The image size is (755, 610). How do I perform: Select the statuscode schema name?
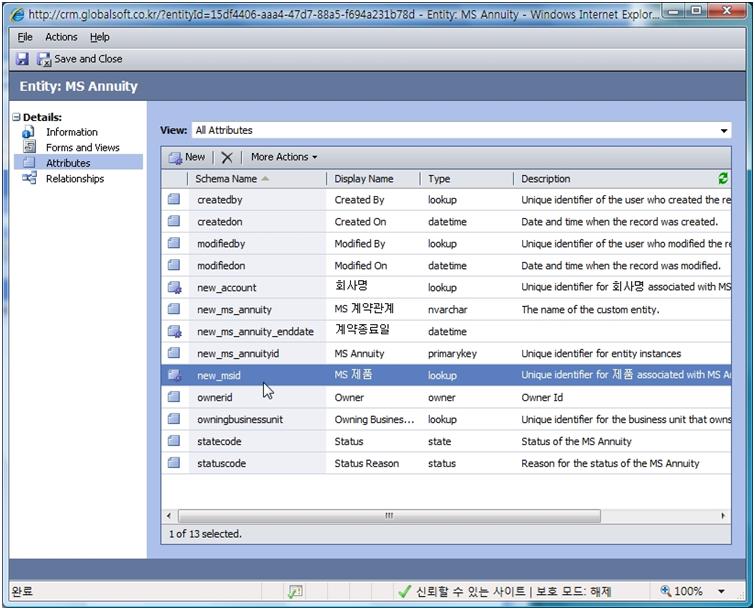[x=221, y=464]
